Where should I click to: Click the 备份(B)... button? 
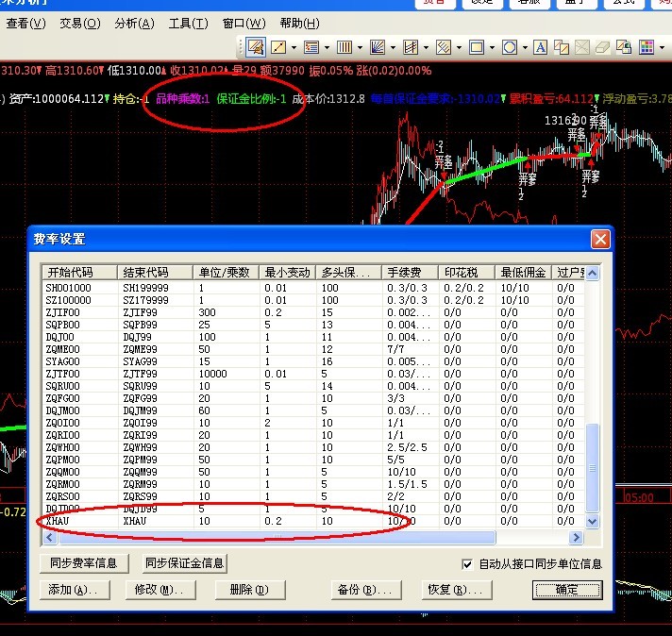tap(366, 590)
